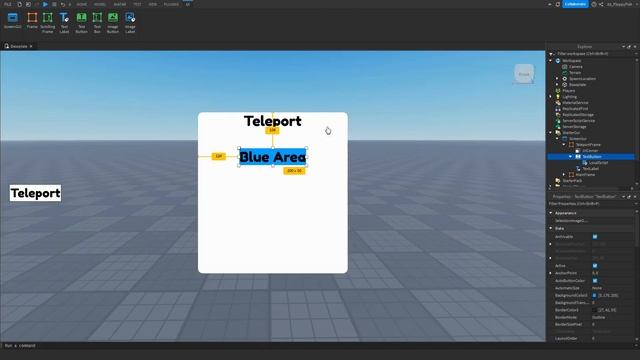Collapse the StarterGui node

[551, 133]
